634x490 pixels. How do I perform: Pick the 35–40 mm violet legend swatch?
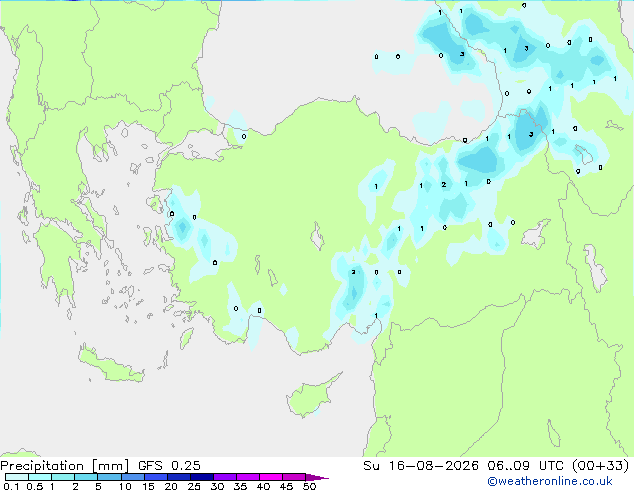pos(247,477)
